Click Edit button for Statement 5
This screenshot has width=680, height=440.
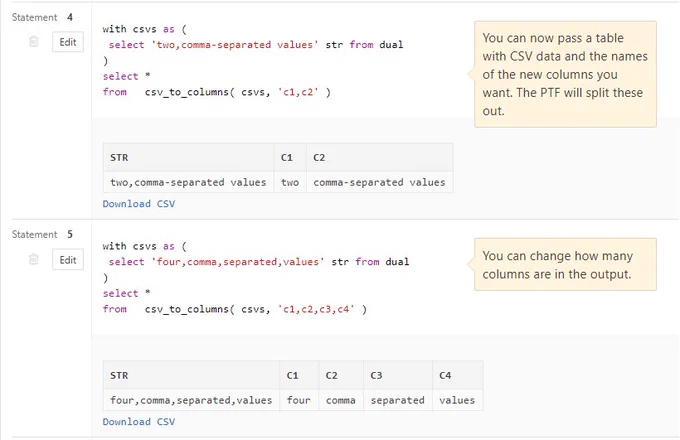click(68, 260)
